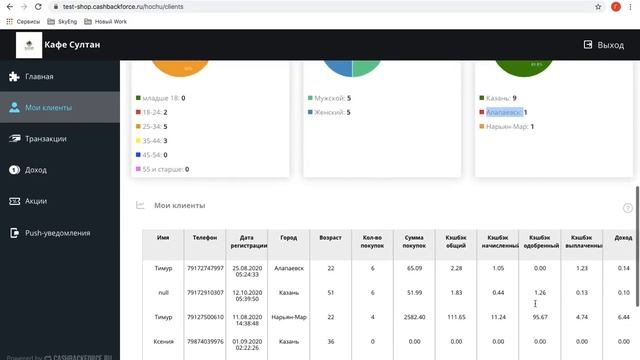Screen dimensions: 640x360
Task: Click registration date 25.08.2020 cell
Action: (x=247, y=271)
